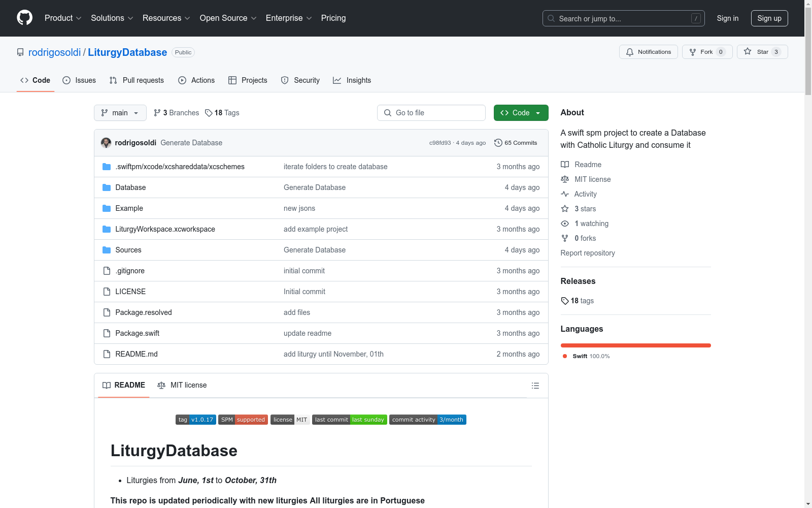This screenshot has height=508, width=812.
Task: Open the 18 tags releases link
Action: [578, 301]
